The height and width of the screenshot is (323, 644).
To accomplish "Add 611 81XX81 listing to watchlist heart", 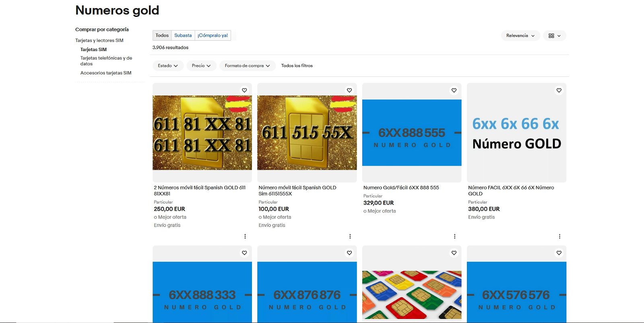I will (x=244, y=91).
